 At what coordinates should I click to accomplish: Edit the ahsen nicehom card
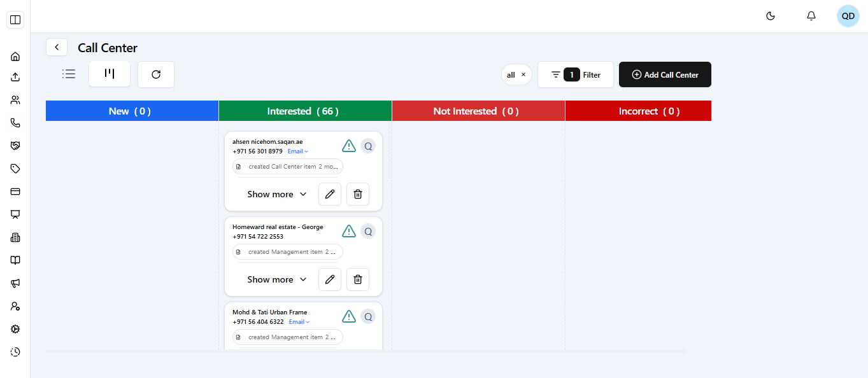coord(330,194)
